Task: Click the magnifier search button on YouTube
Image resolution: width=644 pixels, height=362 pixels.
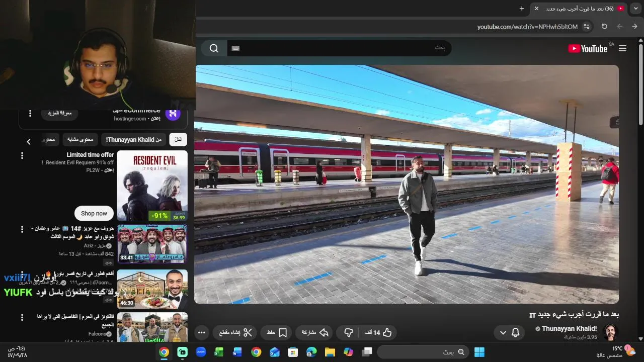Action: pyautogui.click(x=214, y=48)
